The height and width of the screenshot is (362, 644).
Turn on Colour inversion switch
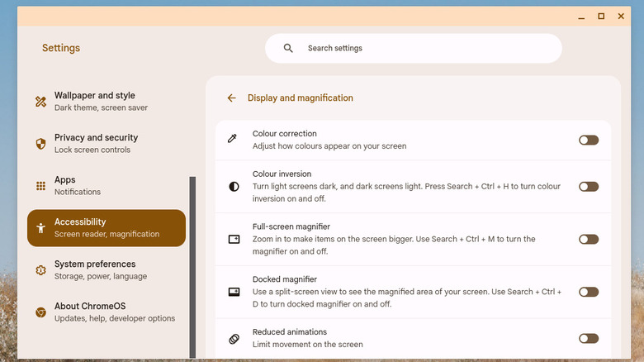(x=588, y=187)
